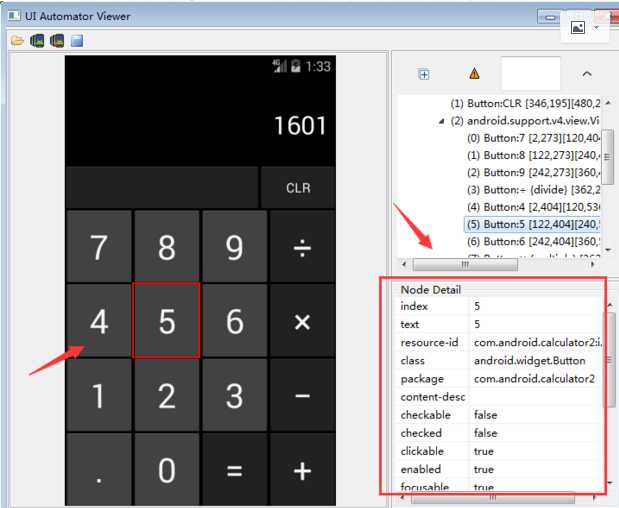Select tree row Button:÷ (divide)
The image size is (619, 508).
click(x=533, y=190)
